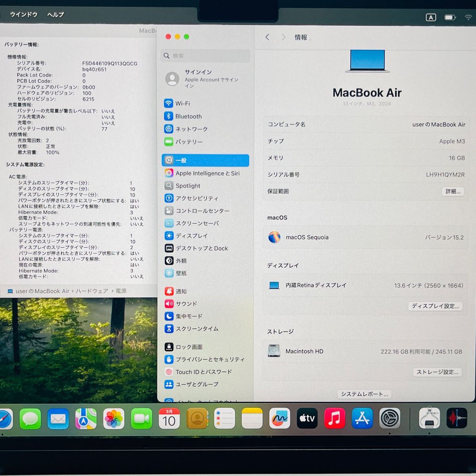476x476 pixels.
Task: Click 内蔵Retinaディスプレイ row
Action: pos(365,285)
